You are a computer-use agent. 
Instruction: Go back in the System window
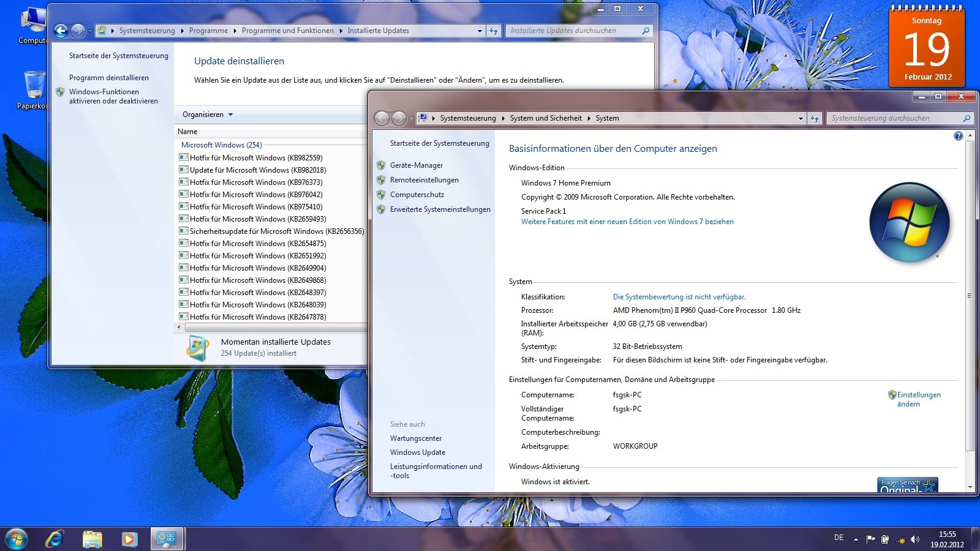(382, 118)
